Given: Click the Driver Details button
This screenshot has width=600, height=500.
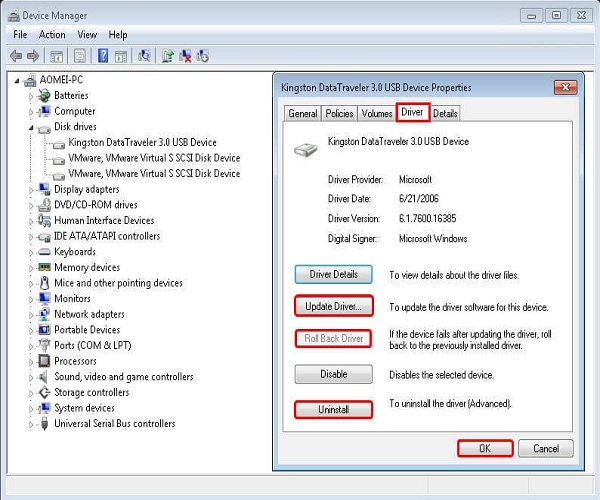Looking at the screenshot, I should point(333,274).
